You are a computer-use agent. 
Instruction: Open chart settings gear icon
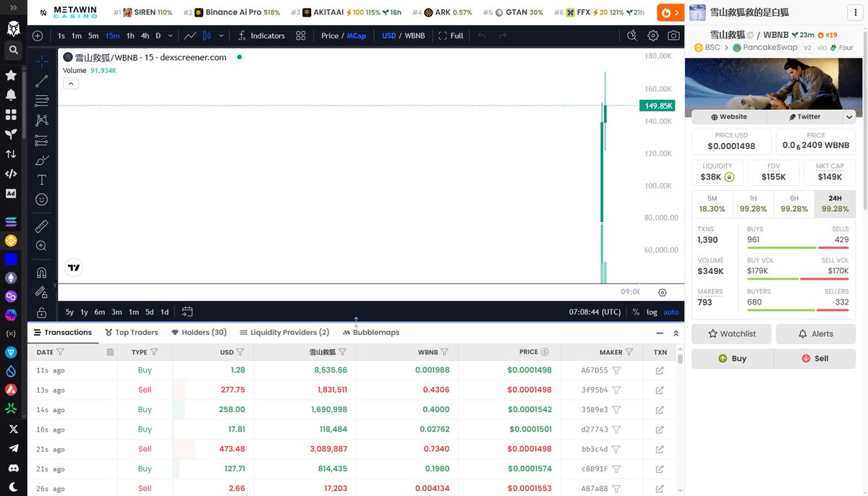point(653,35)
